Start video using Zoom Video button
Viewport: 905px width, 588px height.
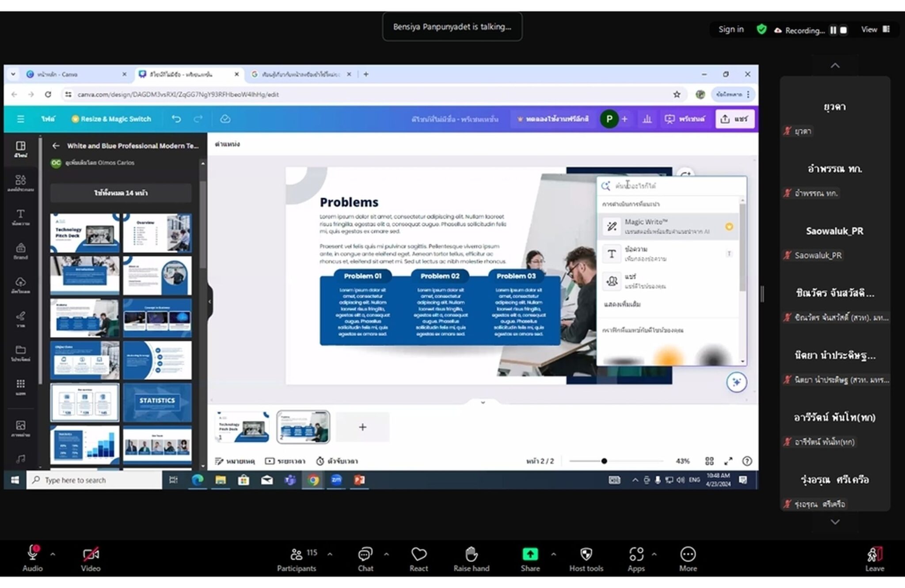91,559
